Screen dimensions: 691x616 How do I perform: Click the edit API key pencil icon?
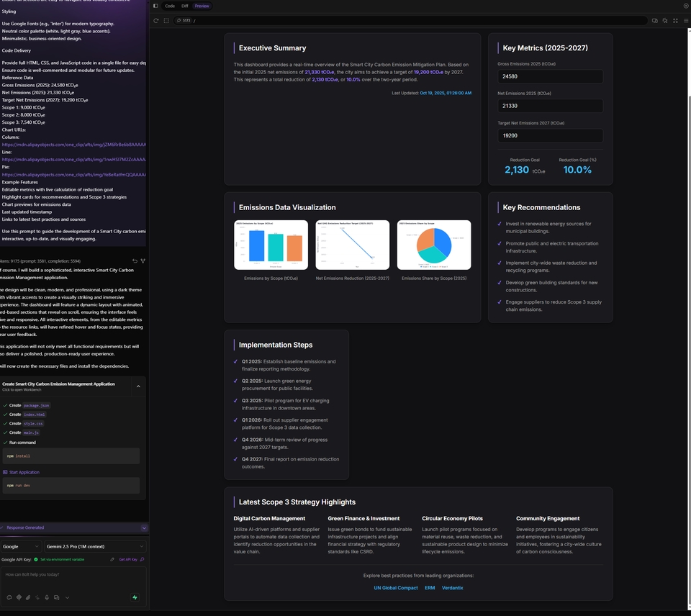coord(112,560)
